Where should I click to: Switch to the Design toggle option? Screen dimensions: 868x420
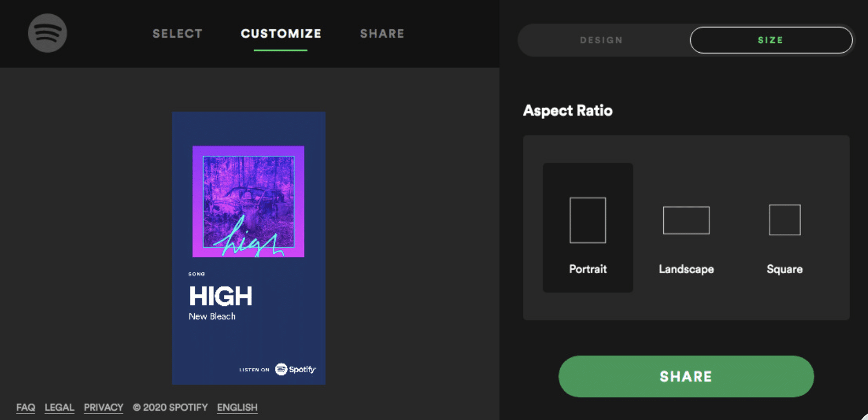[601, 40]
